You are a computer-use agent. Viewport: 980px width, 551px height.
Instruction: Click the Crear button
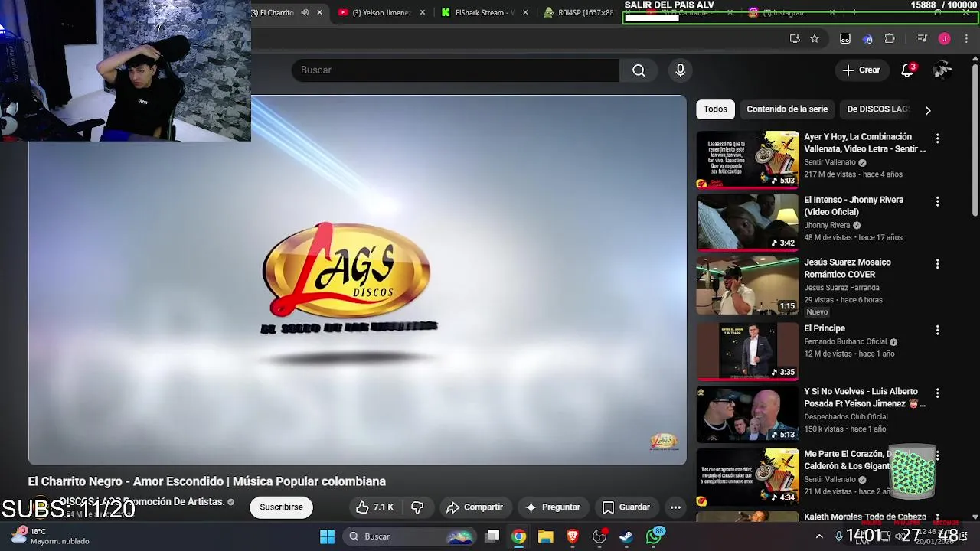pos(861,70)
